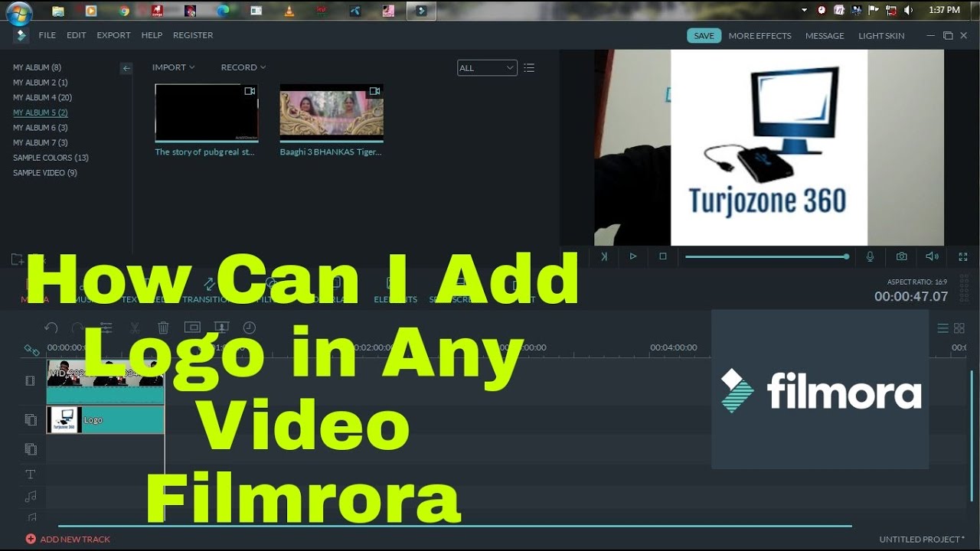980x551 pixels.
Task: Open the HELP menu
Action: (152, 35)
